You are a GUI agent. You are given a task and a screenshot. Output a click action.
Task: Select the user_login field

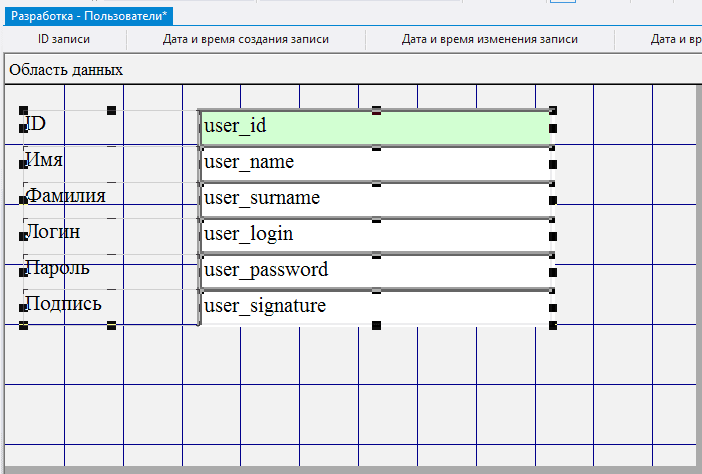[x=375, y=235]
